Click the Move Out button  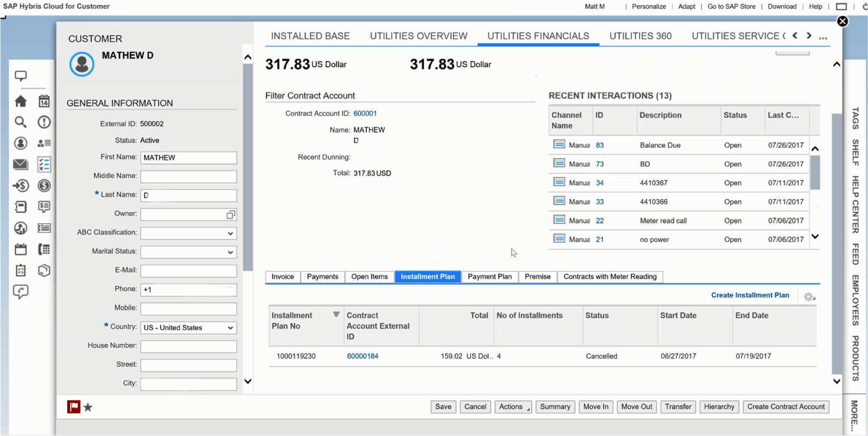pos(637,407)
